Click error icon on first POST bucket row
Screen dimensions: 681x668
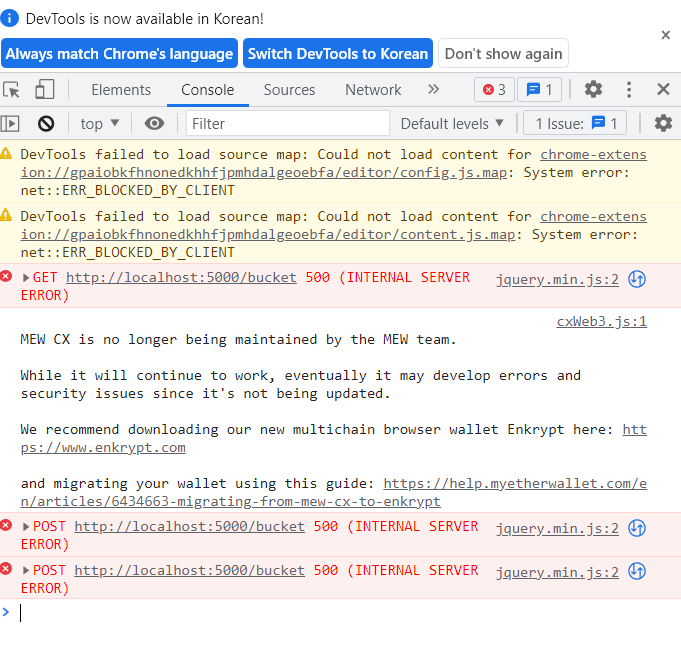coord(6,525)
